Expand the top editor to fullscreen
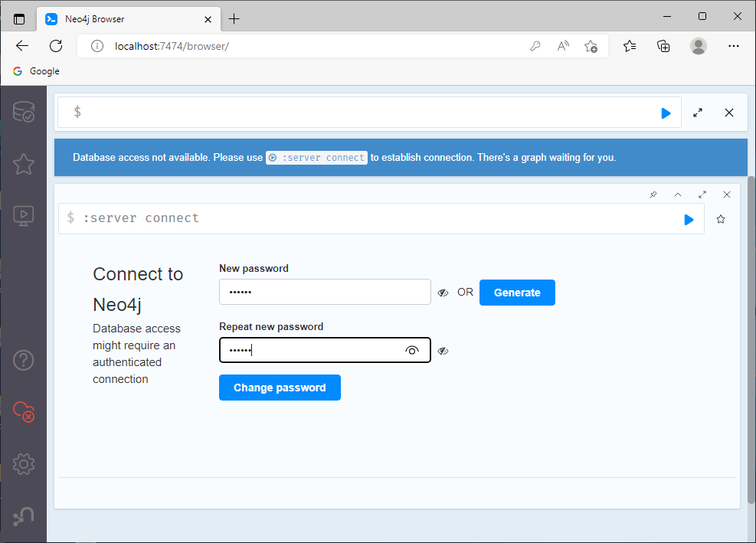Viewport: 756px width, 543px height. (698, 113)
